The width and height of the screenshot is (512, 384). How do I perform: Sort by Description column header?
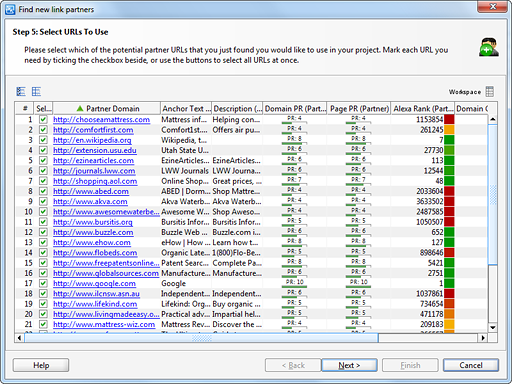[x=237, y=108]
